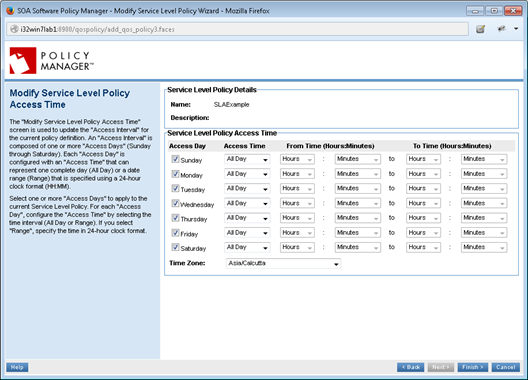Click the Time Zone label

click(x=187, y=263)
